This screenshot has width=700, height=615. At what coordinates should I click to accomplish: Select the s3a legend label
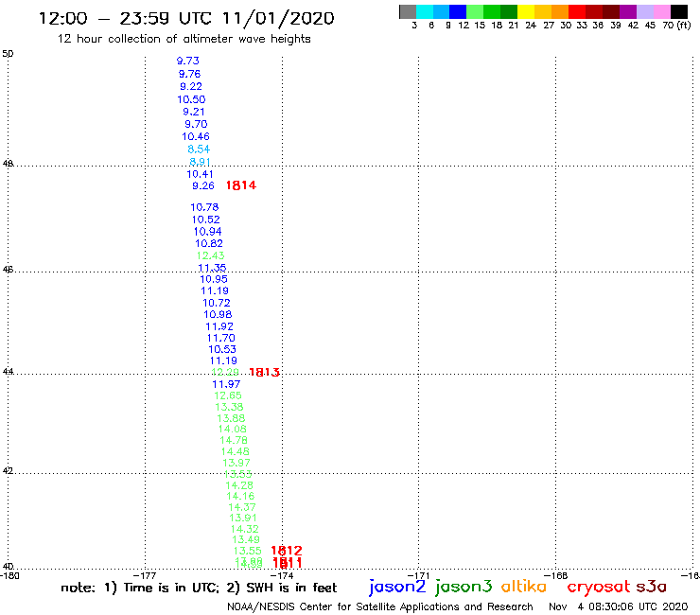[652, 587]
